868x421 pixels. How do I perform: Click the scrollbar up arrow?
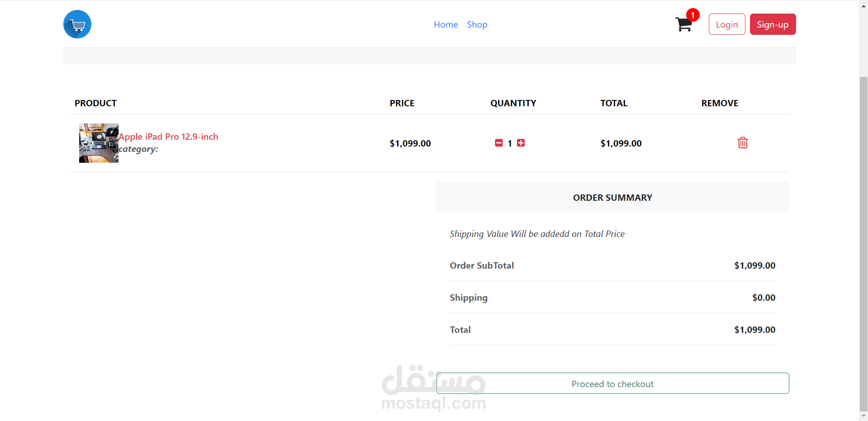[863, 6]
